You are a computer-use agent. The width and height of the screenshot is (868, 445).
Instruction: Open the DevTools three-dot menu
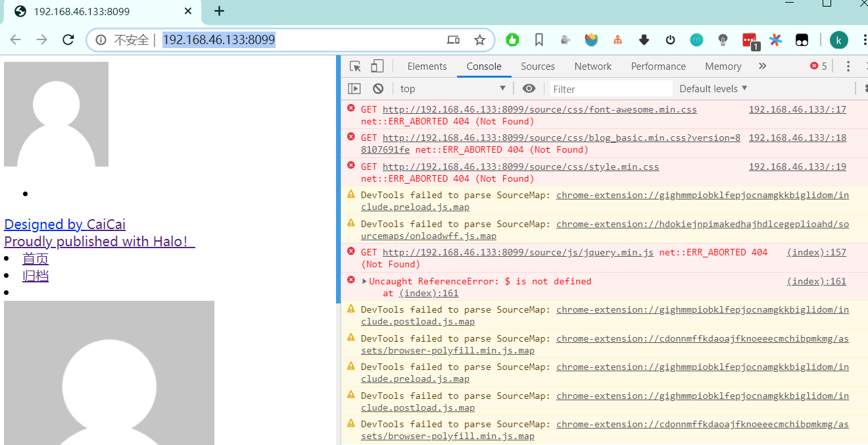(x=848, y=66)
